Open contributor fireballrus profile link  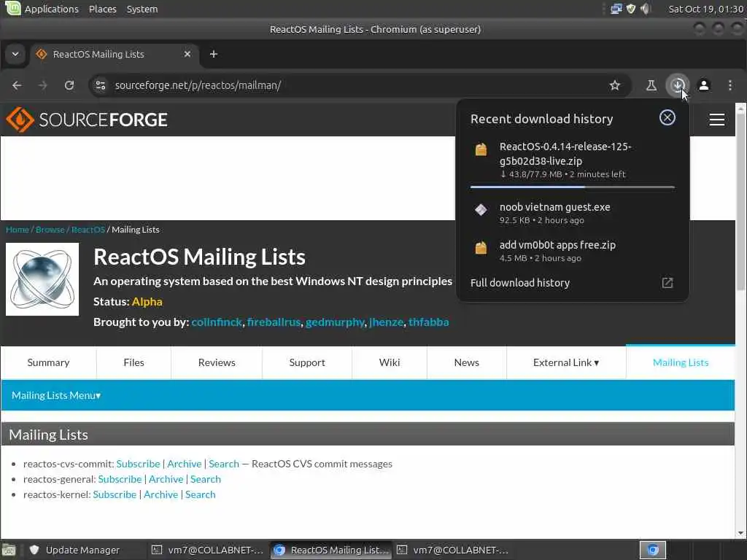coord(274,322)
